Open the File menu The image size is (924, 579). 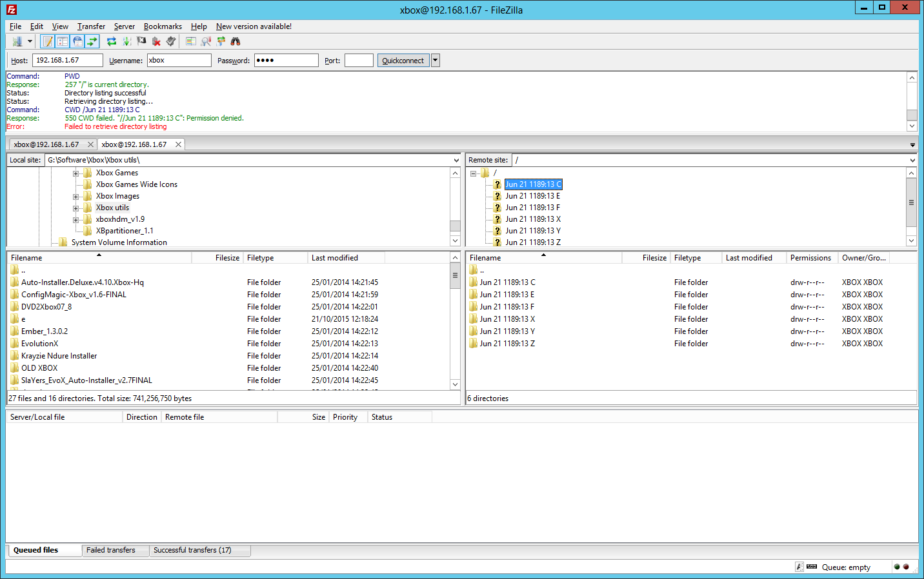point(15,26)
